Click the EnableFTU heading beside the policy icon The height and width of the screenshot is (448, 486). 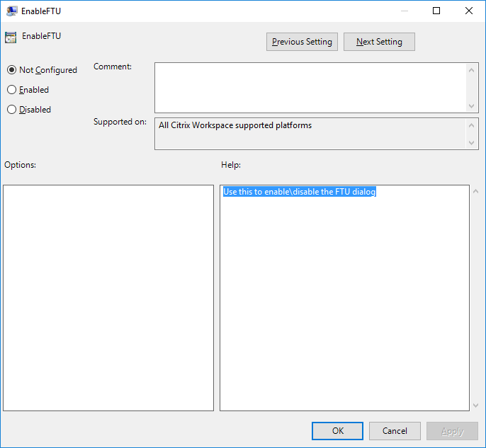(41, 36)
